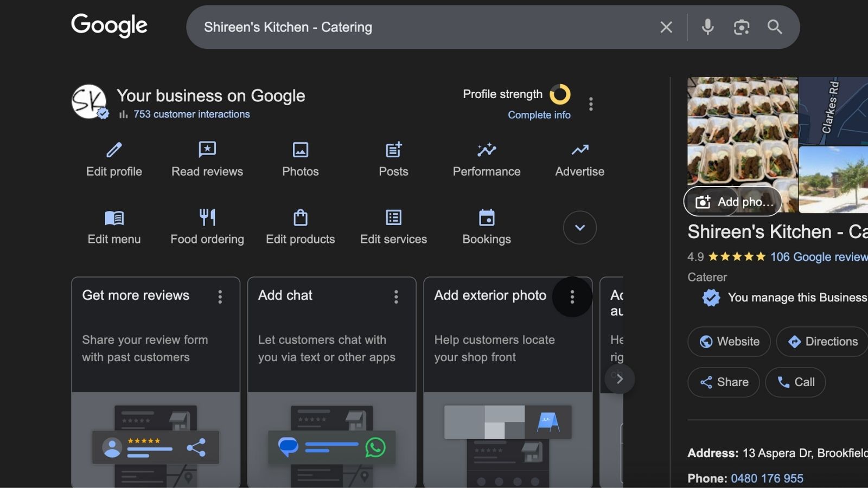Image resolution: width=868 pixels, height=488 pixels.
Task: Search by voice with the microphone
Action: pyautogui.click(x=707, y=27)
